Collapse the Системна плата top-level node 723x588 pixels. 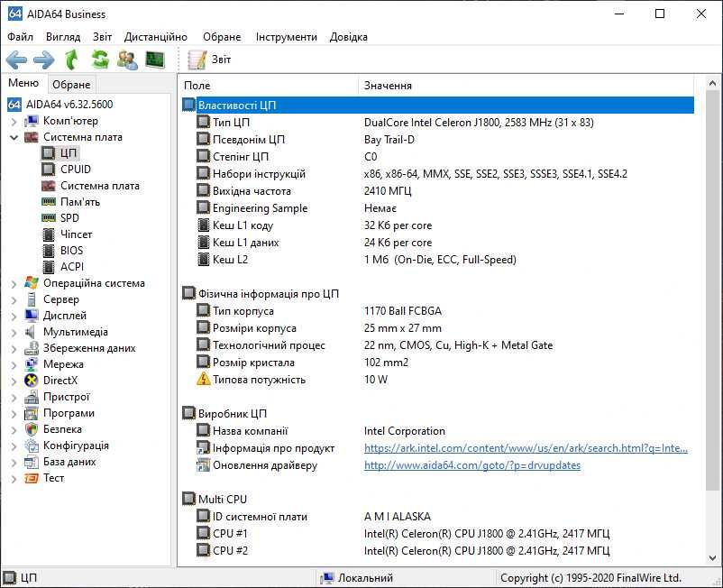pos(14,137)
